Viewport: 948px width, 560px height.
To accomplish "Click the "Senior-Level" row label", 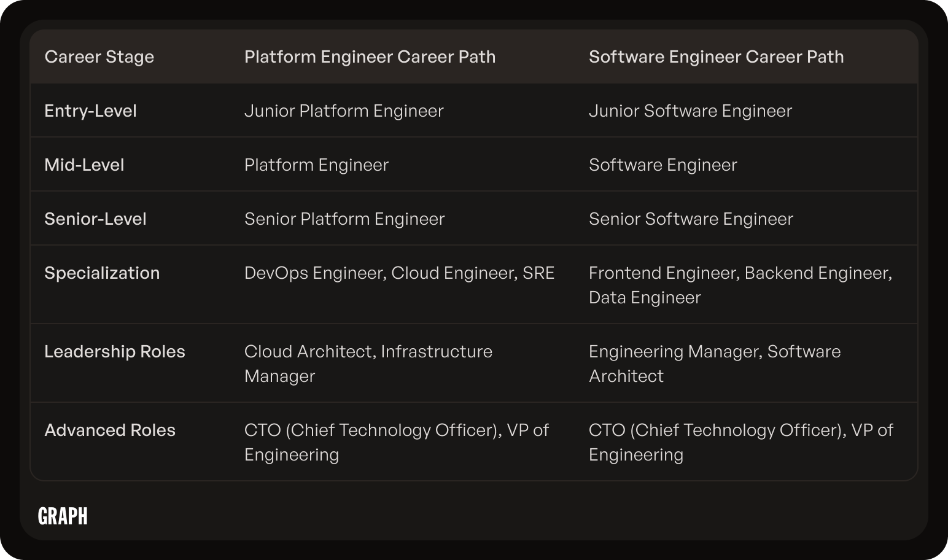I will 95,219.
